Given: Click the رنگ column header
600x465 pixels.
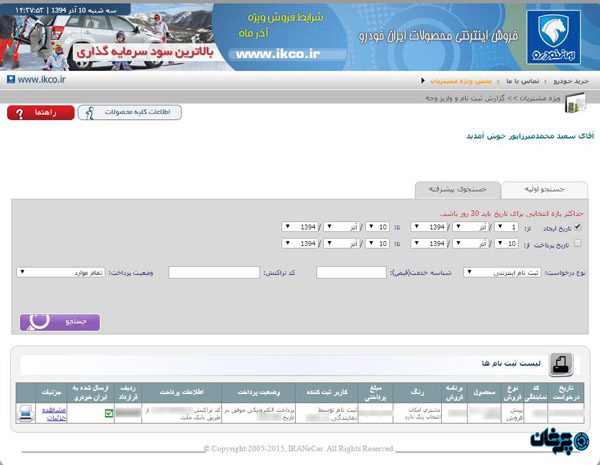Looking at the screenshot, I should (417, 392).
